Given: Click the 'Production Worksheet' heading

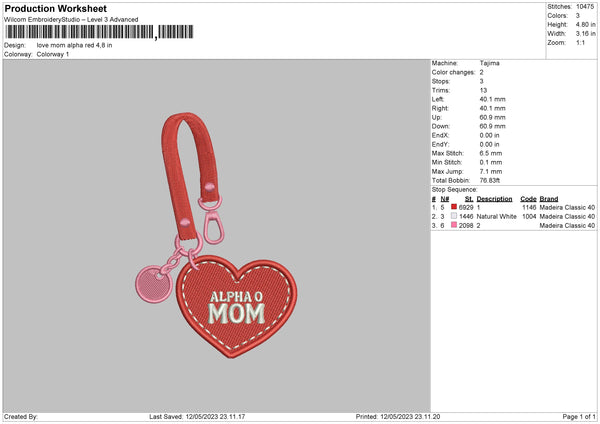Looking at the screenshot, I should pyautogui.click(x=55, y=8).
